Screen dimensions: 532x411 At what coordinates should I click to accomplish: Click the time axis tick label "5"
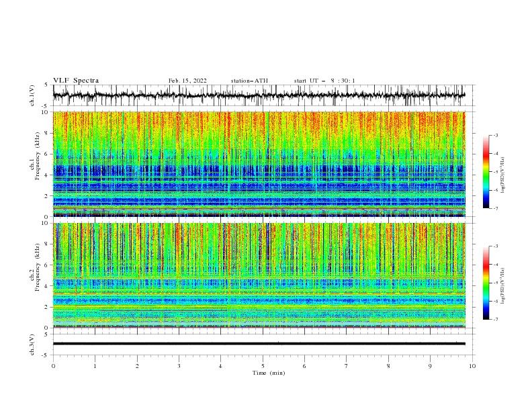coord(263,366)
